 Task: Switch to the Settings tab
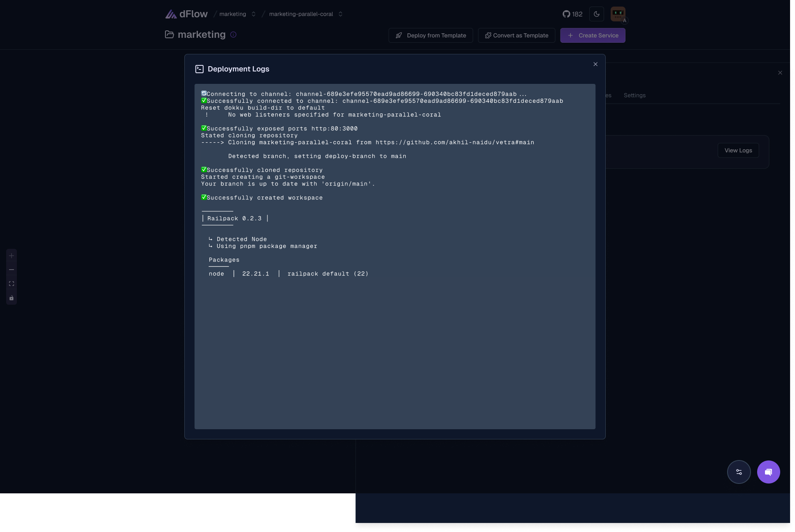634,95
